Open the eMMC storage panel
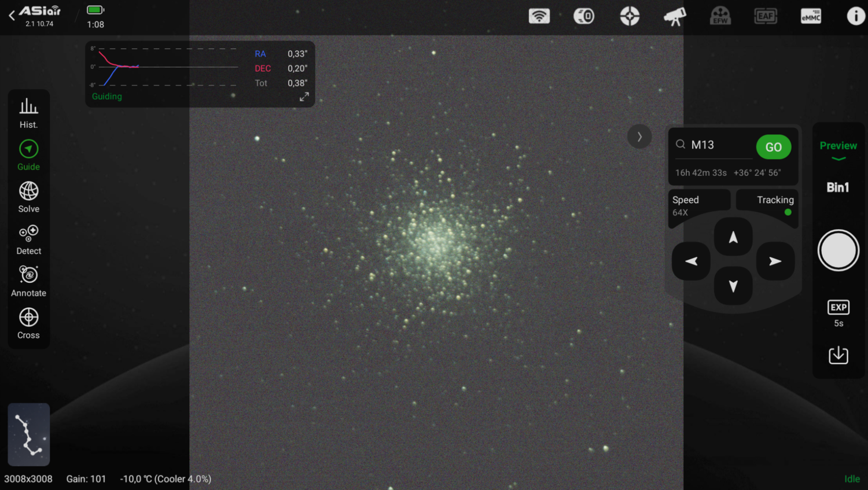The height and width of the screenshot is (490, 868). [811, 16]
